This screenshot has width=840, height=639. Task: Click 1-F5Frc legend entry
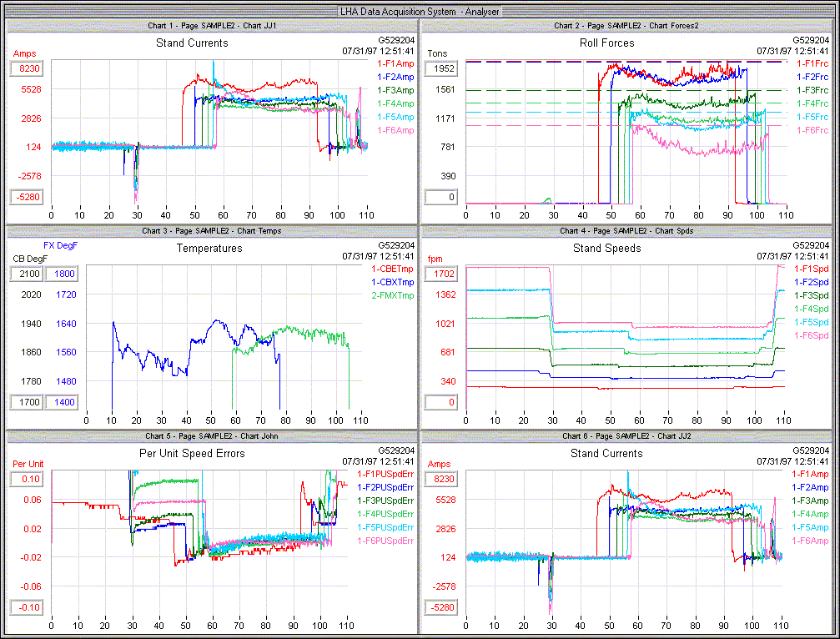[812, 117]
